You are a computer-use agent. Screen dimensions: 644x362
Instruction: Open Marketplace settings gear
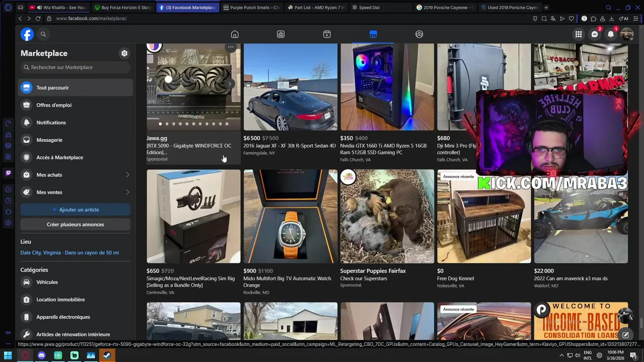click(124, 53)
